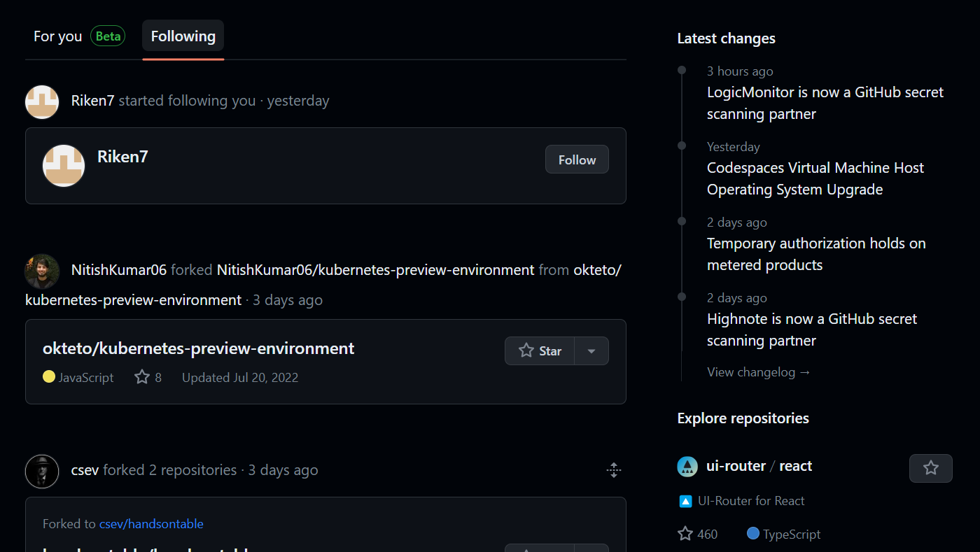Click the ui-router organization avatar

[x=687, y=466]
